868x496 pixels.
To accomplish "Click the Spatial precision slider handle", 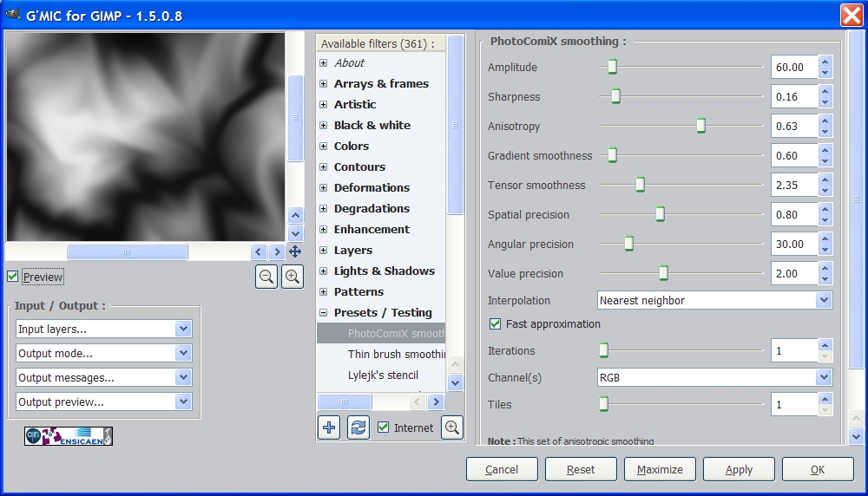I will pos(660,214).
